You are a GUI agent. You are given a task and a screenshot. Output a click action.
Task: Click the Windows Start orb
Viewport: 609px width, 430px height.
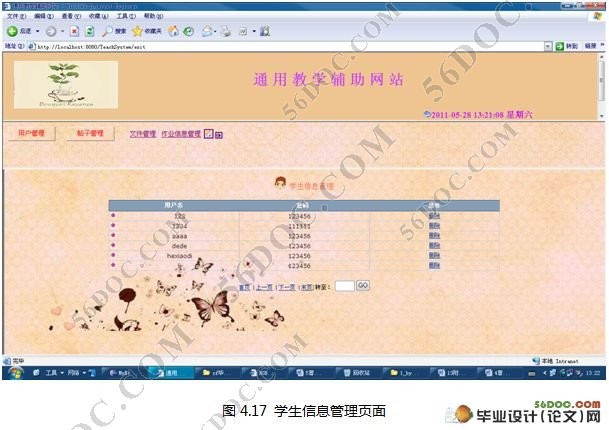pyautogui.click(x=16, y=372)
